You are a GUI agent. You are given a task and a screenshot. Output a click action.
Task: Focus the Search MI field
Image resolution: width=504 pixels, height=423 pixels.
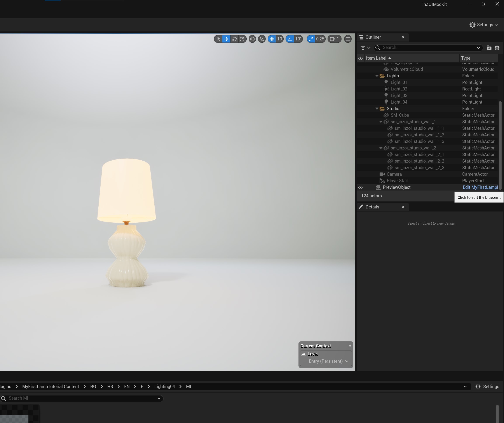point(82,398)
